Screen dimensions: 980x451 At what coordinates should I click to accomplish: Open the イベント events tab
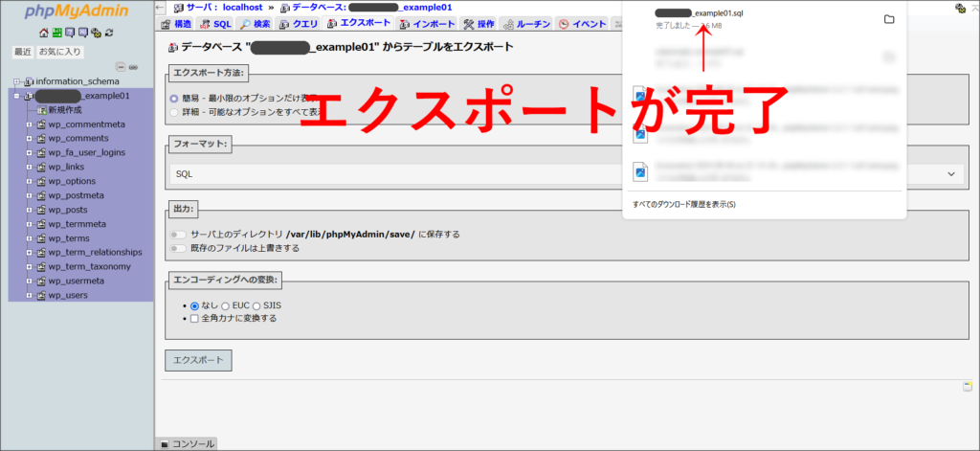583,24
